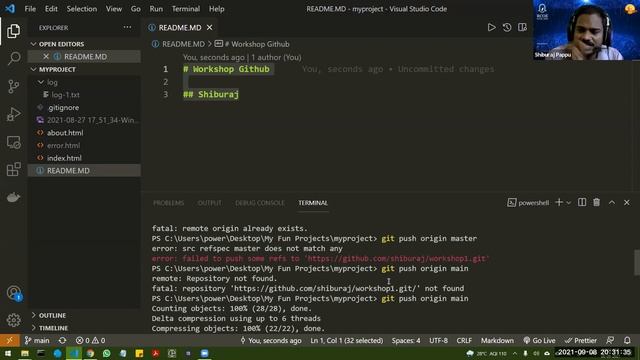Viewport: 640px width, 360px height.
Task: Click Spaces: 4 indentation setting
Action: tap(406, 340)
